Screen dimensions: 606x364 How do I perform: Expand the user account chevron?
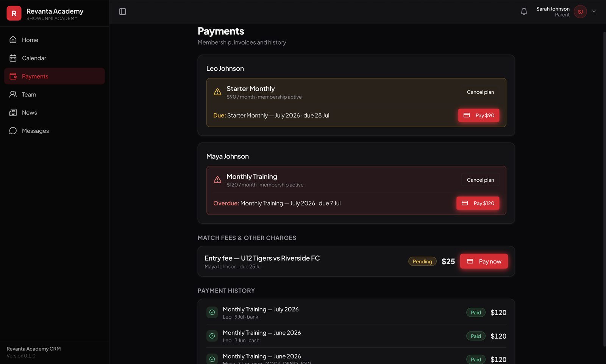594,12
